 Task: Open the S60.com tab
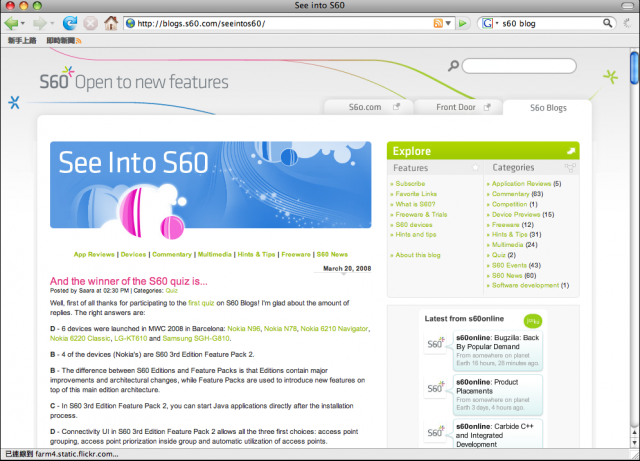(x=369, y=107)
